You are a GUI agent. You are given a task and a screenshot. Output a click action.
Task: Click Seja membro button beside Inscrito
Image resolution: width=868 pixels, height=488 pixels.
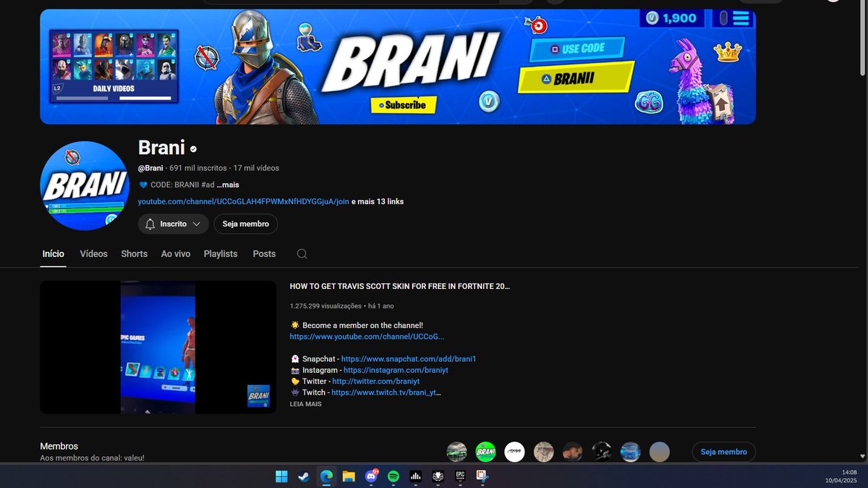pos(246,224)
